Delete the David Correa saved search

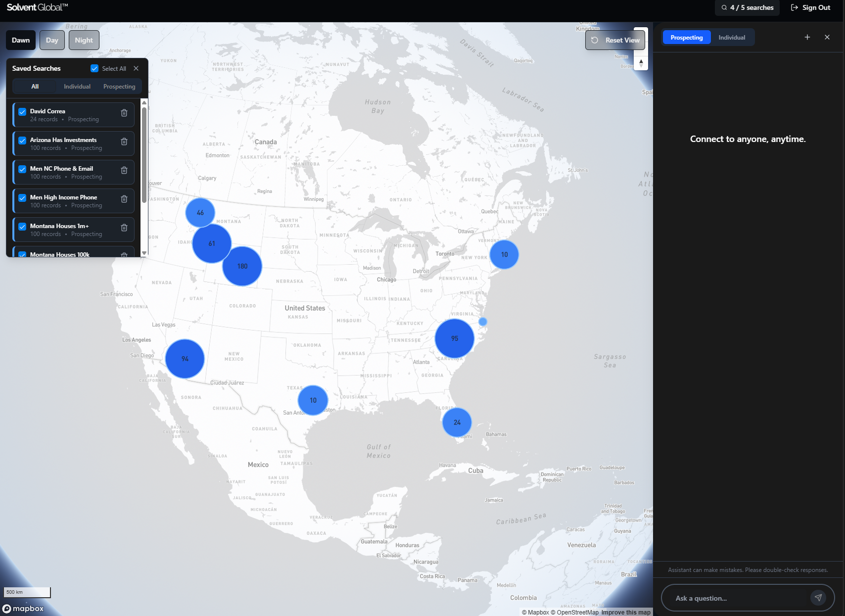(x=124, y=113)
